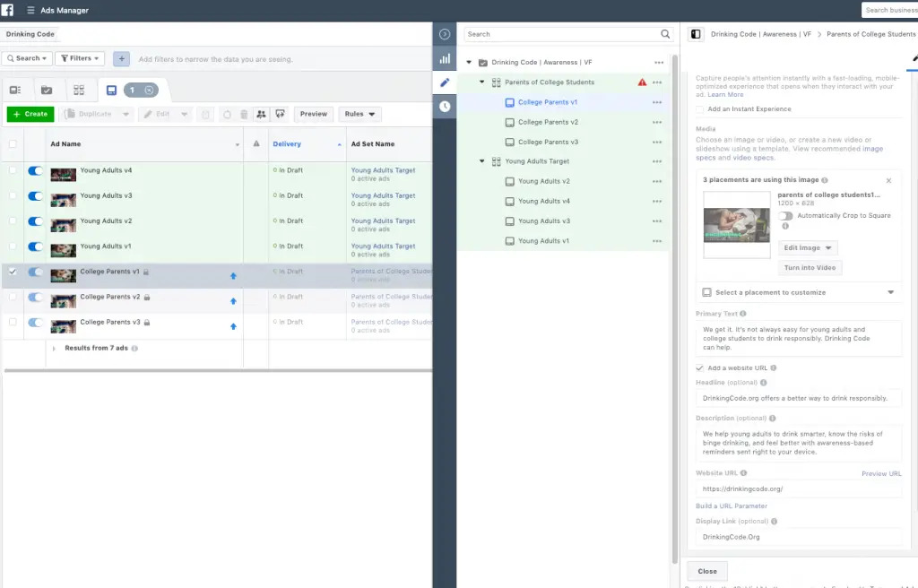Click the red warning icon on Parents ad set
Screen dimensions: 918x588
point(642,82)
